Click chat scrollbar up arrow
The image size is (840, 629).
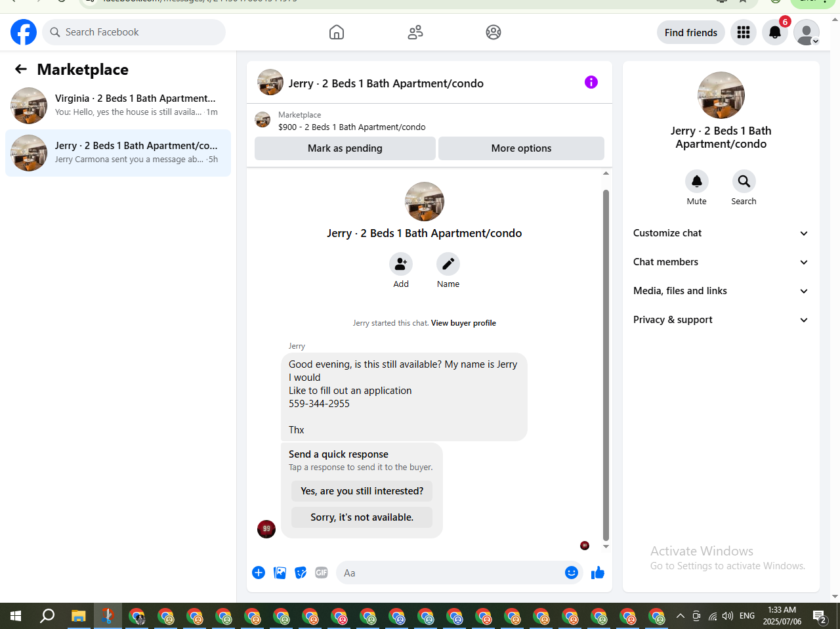606,173
